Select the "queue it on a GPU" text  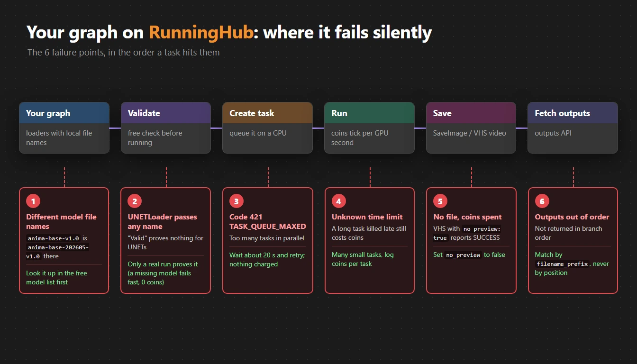click(x=258, y=133)
